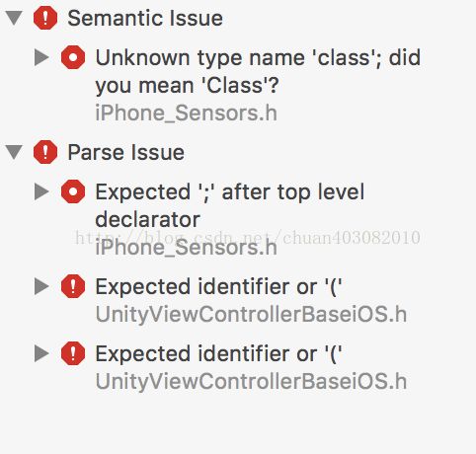Expand the Expected ';' after top level declarator error

(41, 191)
